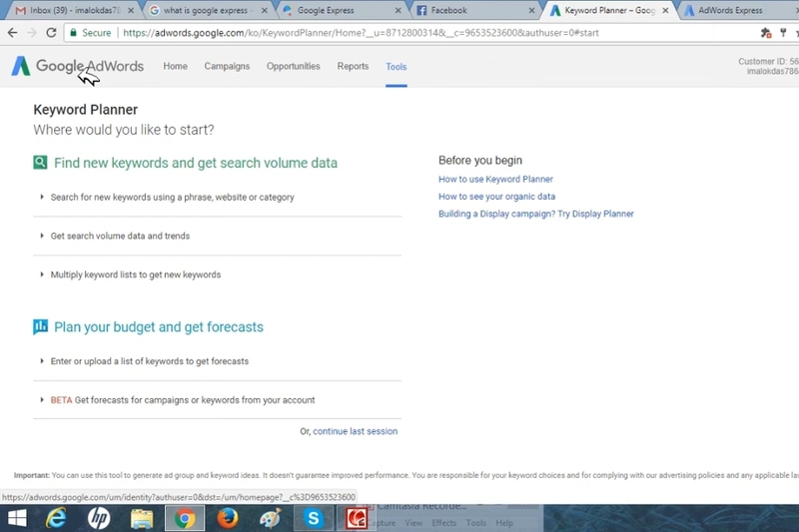Select the Tools menu
799x532 pixels.
click(x=396, y=67)
